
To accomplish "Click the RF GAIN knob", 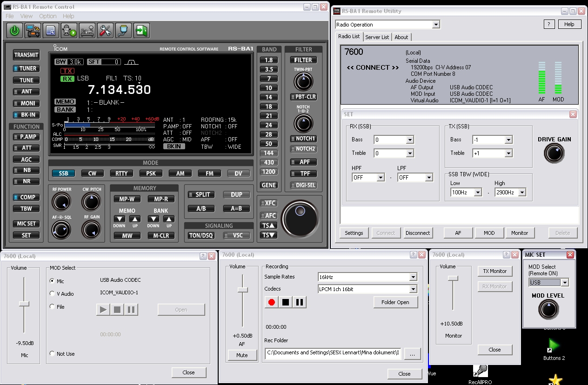I will pyautogui.click(x=91, y=230).
